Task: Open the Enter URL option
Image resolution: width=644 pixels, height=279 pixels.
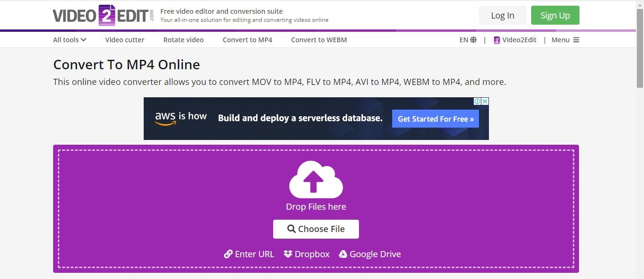Action: [x=249, y=254]
